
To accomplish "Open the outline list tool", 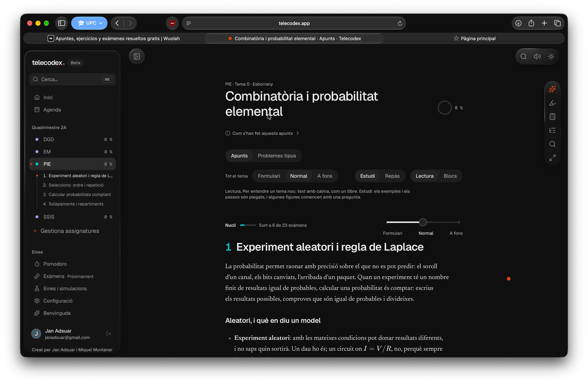I will pyautogui.click(x=552, y=130).
